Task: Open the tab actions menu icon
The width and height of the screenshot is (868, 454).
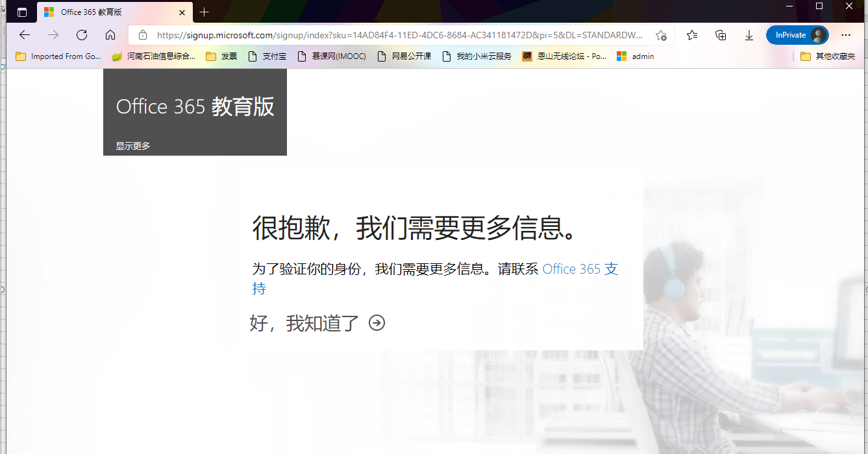Action: 22,12
